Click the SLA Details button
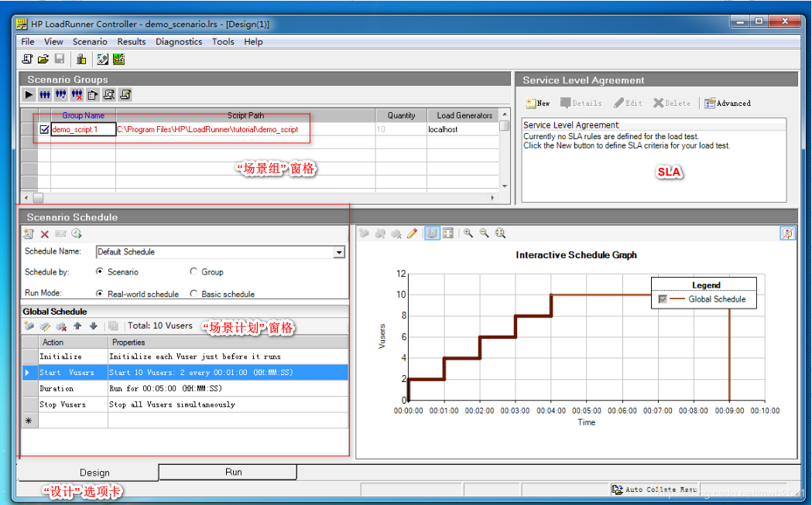The height and width of the screenshot is (505, 812). pos(581,104)
